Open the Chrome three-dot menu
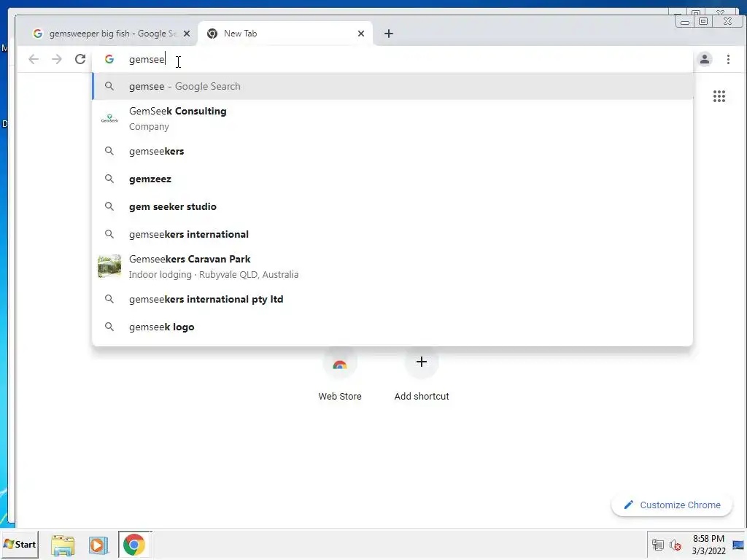Viewport: 747px width, 560px height. pos(728,59)
